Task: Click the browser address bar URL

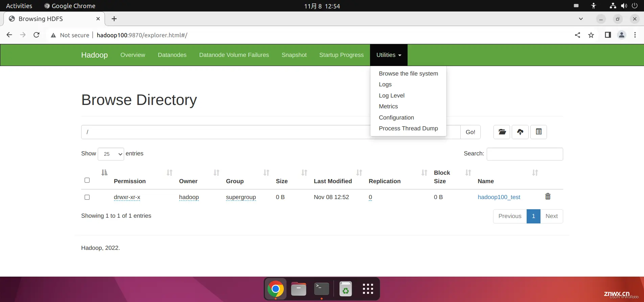Action: 142,35
